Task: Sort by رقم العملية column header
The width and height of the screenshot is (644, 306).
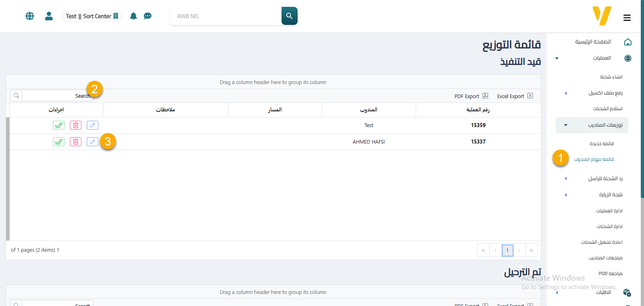Action: coord(478,110)
